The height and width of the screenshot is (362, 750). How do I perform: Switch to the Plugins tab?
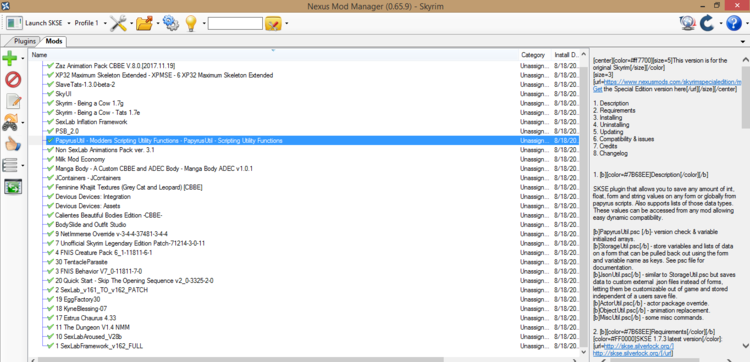point(24,42)
